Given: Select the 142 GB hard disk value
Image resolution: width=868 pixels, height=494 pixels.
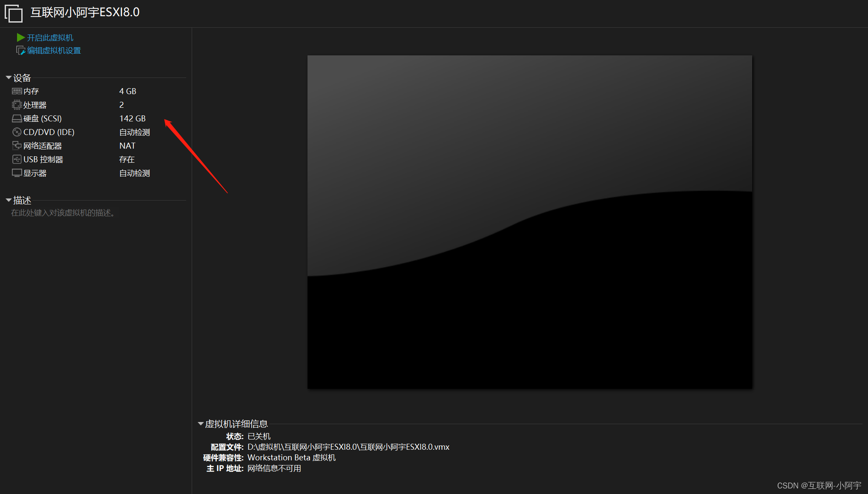Looking at the screenshot, I should [x=132, y=118].
